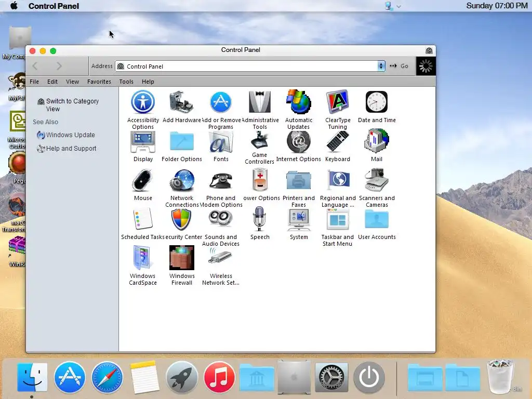Open Network Connections icon
The image size is (532, 399).
point(181,180)
